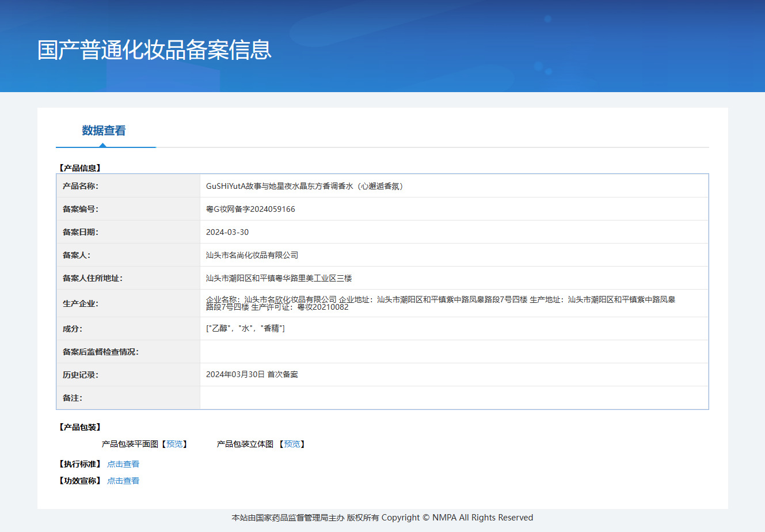The width and height of the screenshot is (765, 532).
Task: Click the 2024-03-30 filing date value
Action: coord(227,232)
